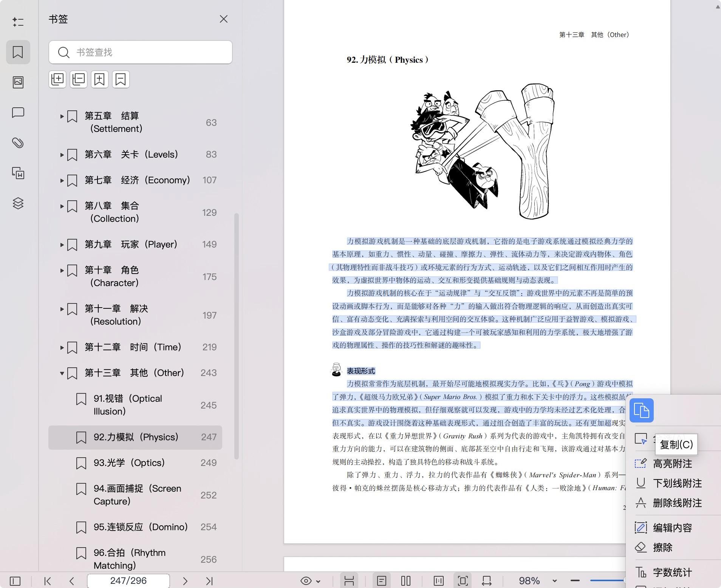
Task: Go to 95.连锁反应 (Domino) bookmark
Action: click(135, 527)
